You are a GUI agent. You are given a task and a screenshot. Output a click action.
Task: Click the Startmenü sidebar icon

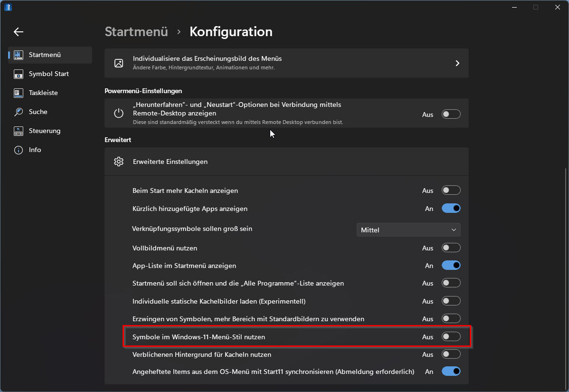19,55
